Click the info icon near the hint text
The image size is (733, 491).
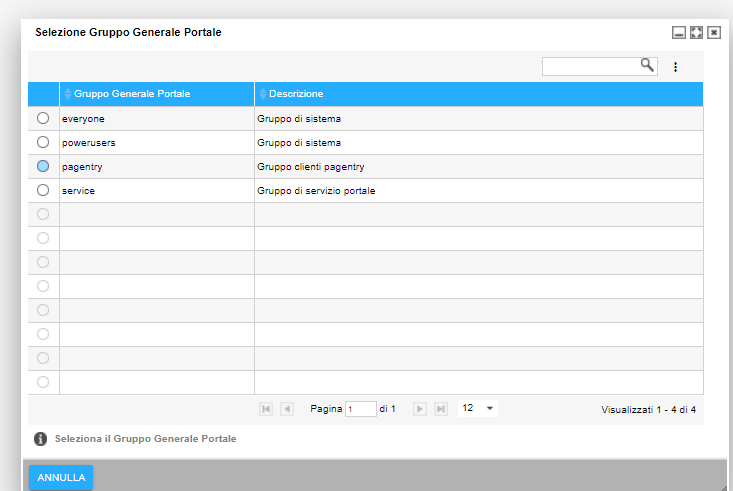coord(41,439)
